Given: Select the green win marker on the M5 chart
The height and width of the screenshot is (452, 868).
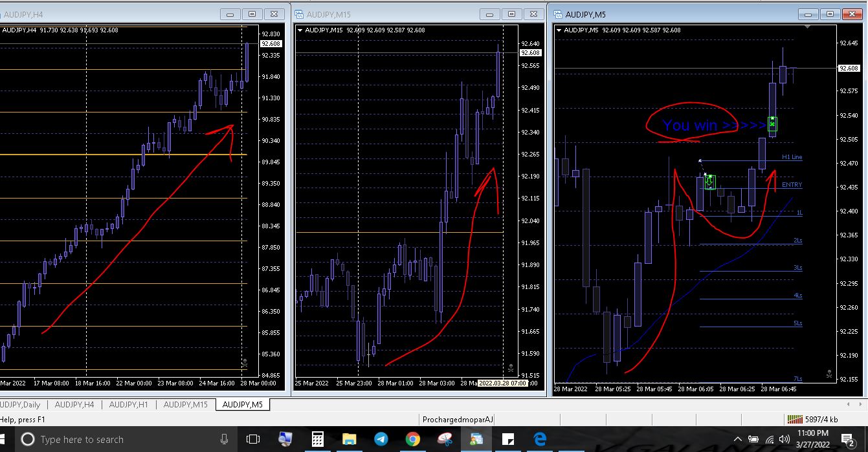Looking at the screenshot, I should (x=772, y=124).
